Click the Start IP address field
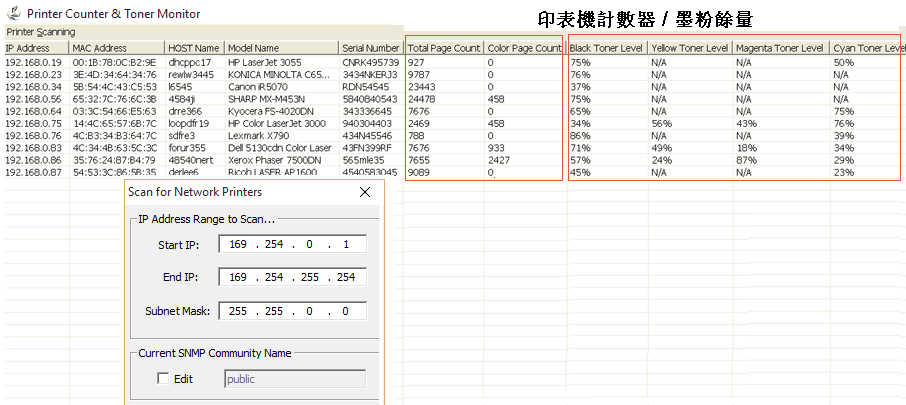 (x=293, y=245)
